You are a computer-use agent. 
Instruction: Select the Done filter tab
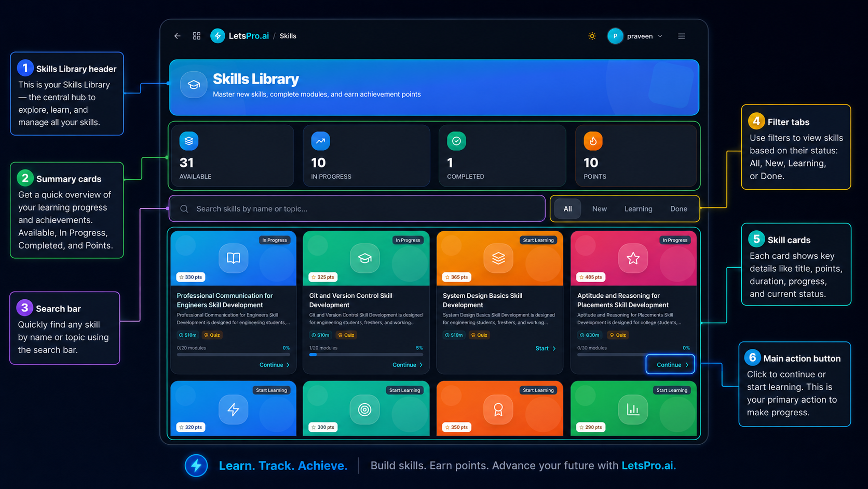679,209
